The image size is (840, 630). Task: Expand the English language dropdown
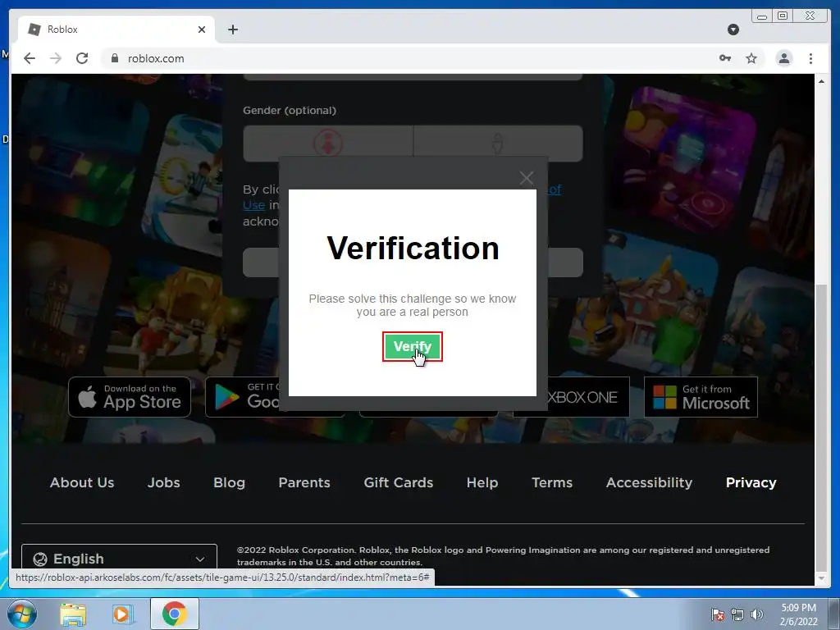(119, 558)
